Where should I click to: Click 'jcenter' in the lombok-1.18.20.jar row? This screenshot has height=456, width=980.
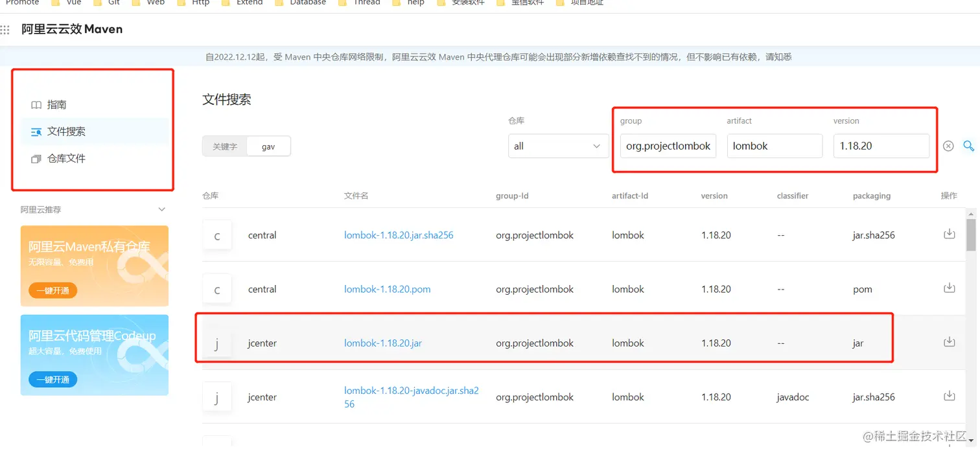tap(262, 343)
